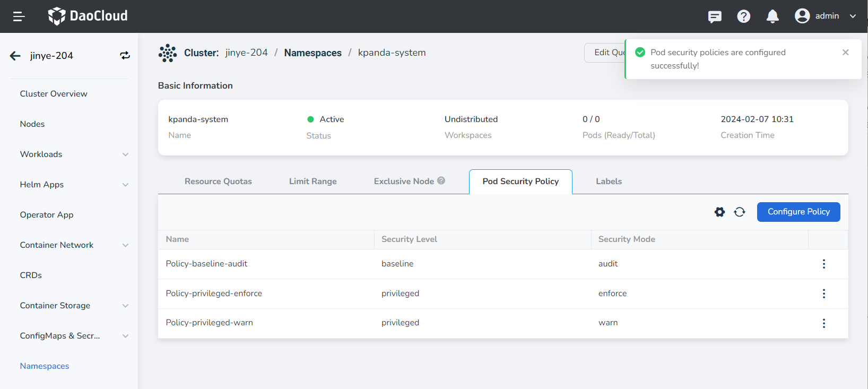Open the help question mark icon
Image resolution: width=868 pixels, height=389 pixels.
pos(743,16)
